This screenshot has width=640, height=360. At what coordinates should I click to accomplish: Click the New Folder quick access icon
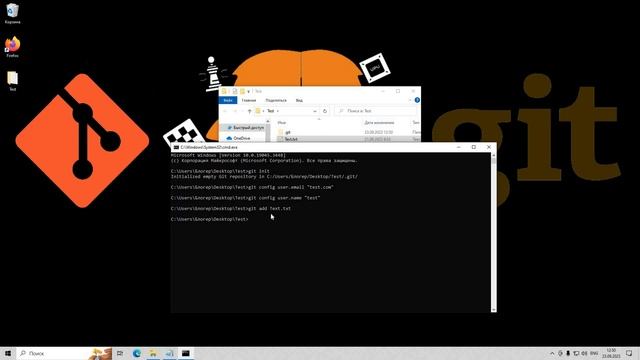pos(242,91)
